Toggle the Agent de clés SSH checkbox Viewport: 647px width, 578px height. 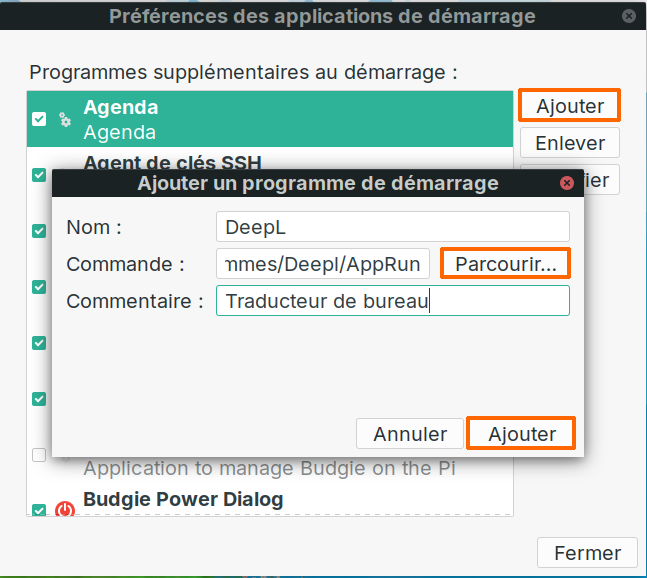click(x=39, y=174)
